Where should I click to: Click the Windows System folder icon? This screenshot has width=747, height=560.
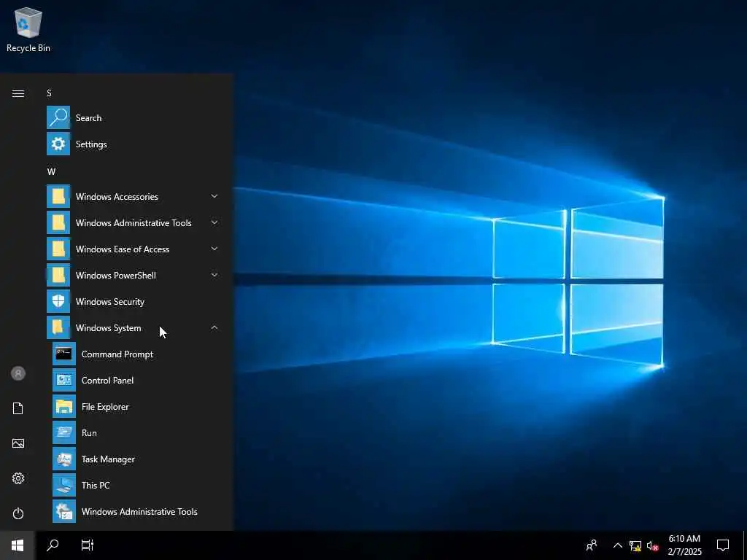tap(58, 327)
